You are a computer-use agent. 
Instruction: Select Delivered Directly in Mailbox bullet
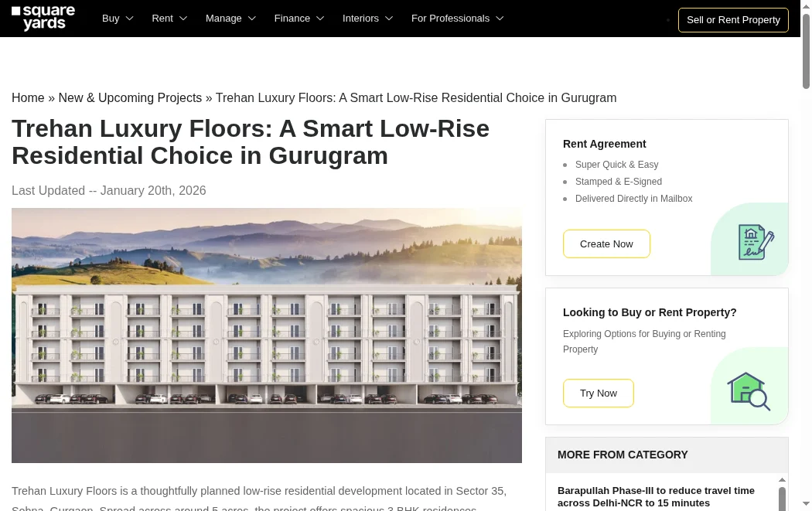coord(634,199)
